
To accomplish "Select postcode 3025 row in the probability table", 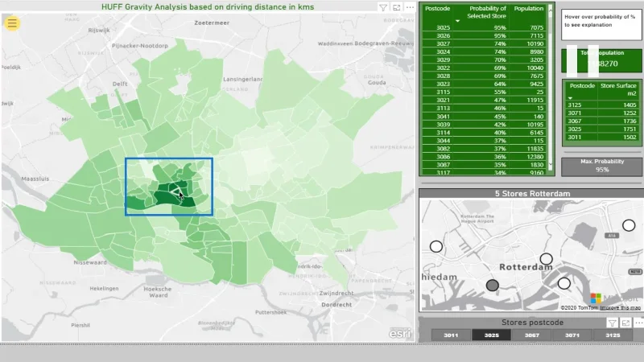I will pyautogui.click(x=484, y=27).
